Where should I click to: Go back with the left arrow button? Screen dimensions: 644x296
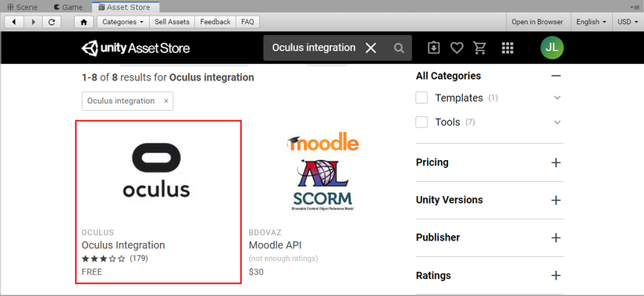tap(14, 22)
